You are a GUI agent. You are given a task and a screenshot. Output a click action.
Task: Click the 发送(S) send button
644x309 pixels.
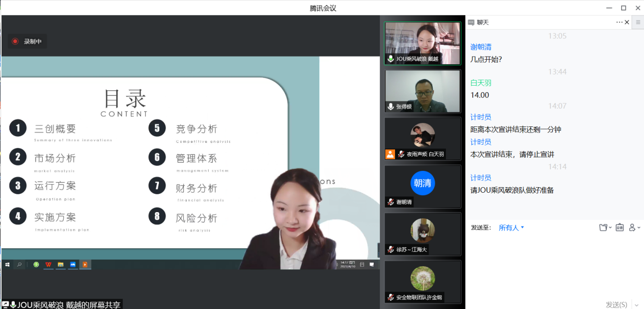616,304
